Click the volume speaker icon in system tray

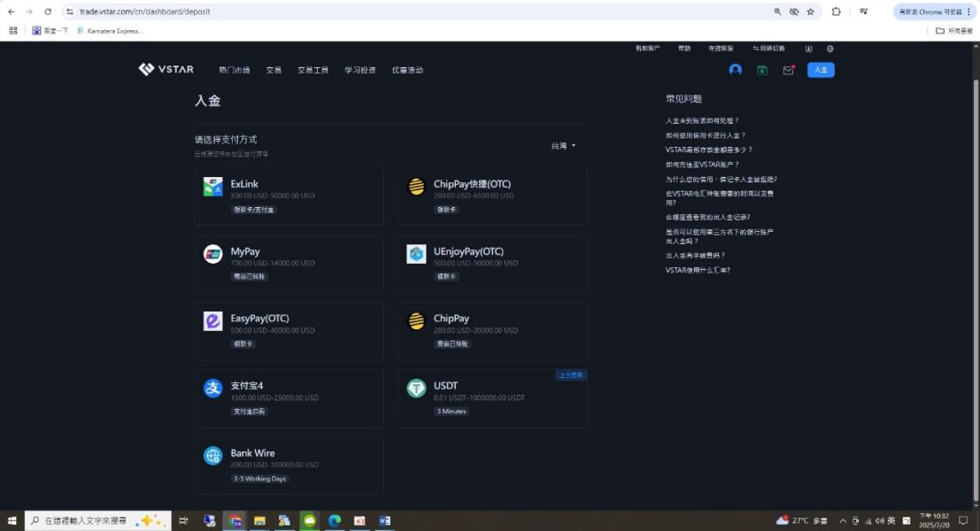click(879, 520)
